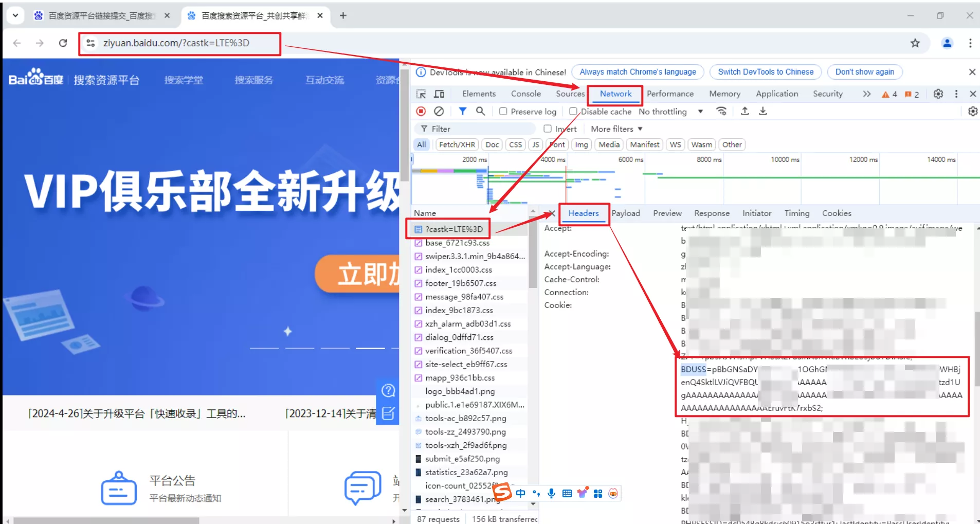
Task: Switch to the Console tab
Action: (x=525, y=94)
